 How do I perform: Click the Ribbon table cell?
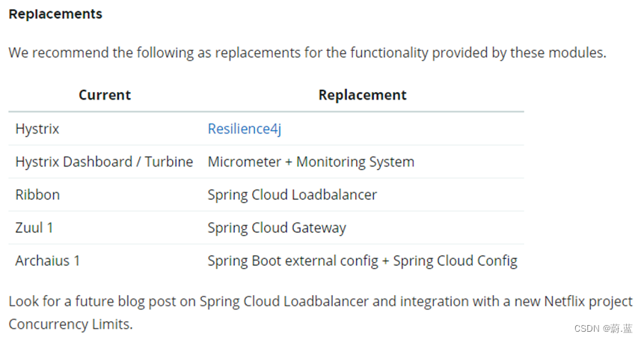tap(37, 195)
